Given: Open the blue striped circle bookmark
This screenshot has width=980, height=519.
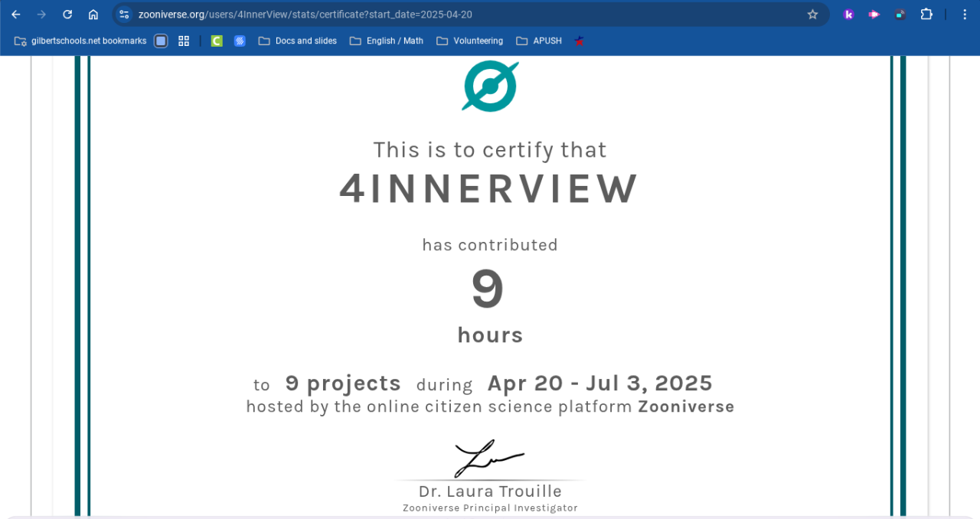Looking at the screenshot, I should click(240, 41).
